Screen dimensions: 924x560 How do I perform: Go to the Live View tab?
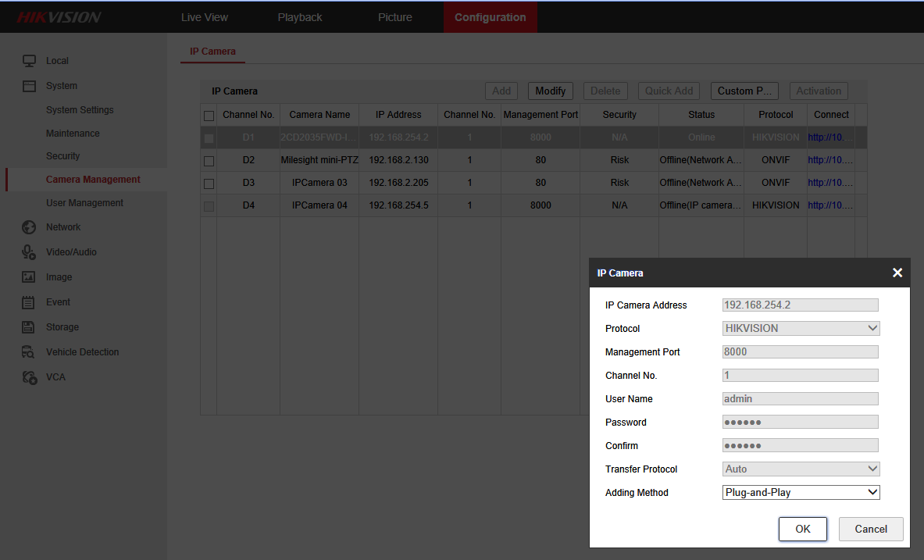point(205,17)
